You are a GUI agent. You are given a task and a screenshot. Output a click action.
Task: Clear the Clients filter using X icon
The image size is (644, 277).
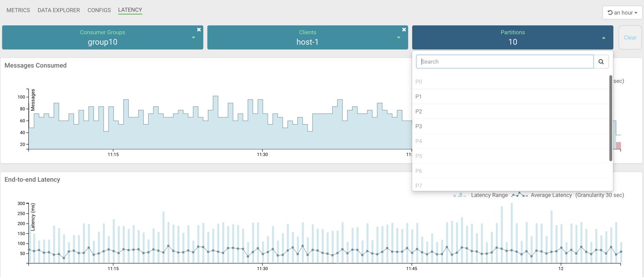coord(404,30)
